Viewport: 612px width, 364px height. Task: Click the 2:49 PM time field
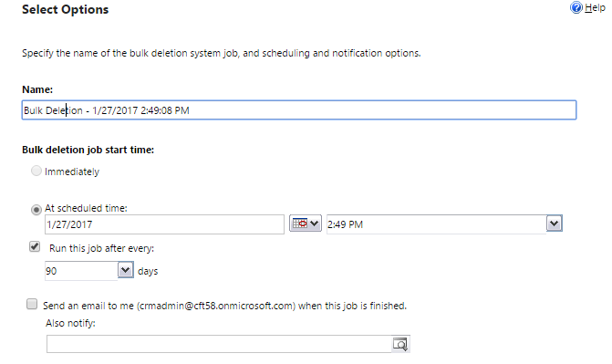(436, 224)
